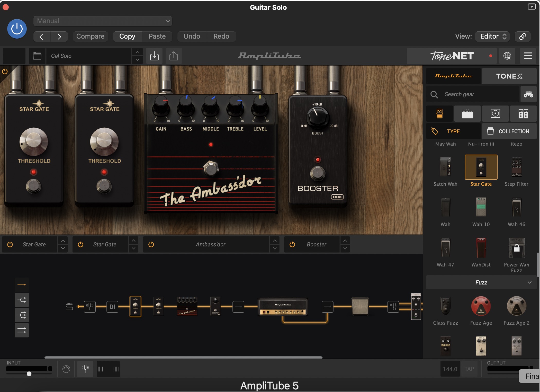The width and height of the screenshot is (540, 392).
Task: Toggle the Ambass'dor slot power button
Action: 151,244
